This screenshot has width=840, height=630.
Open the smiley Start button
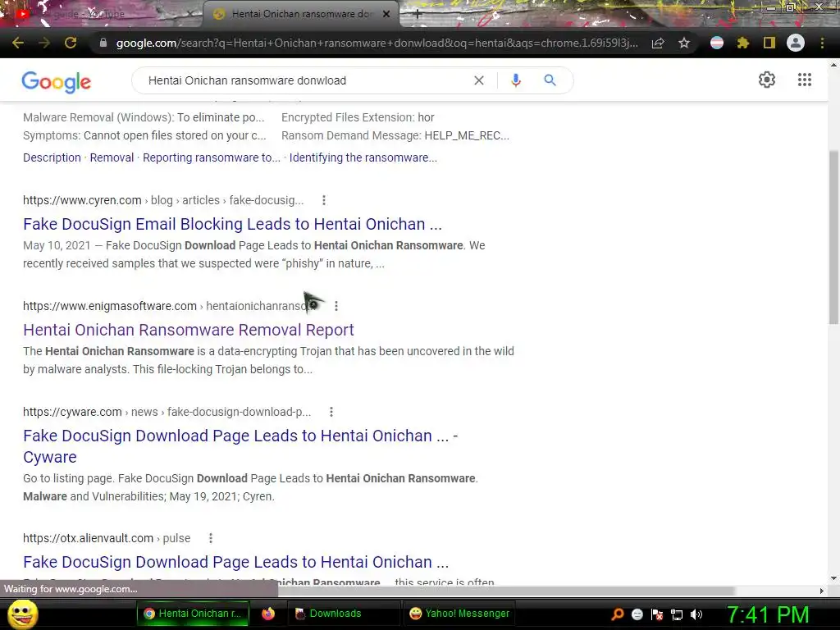22,614
